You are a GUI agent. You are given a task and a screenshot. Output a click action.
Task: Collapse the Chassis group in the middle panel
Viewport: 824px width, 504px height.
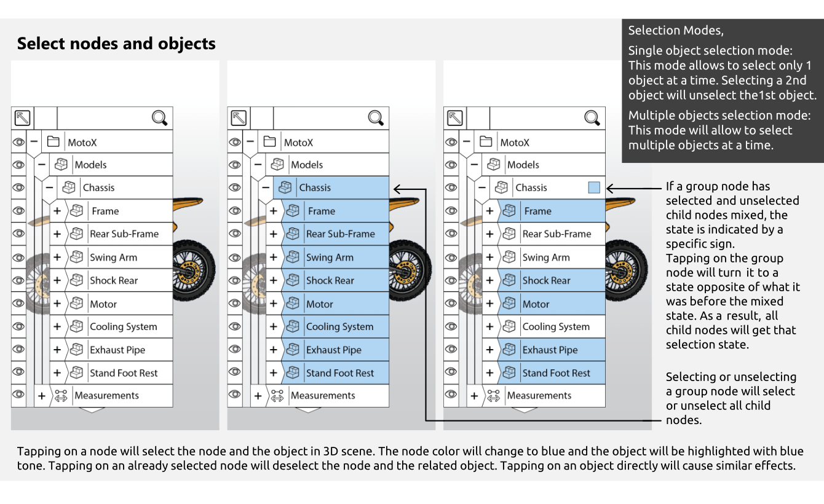coord(264,188)
